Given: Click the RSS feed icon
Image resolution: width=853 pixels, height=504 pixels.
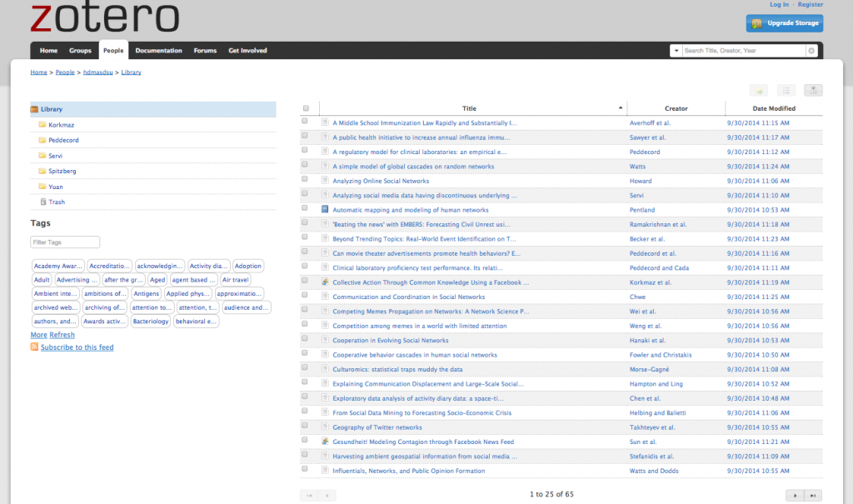Looking at the screenshot, I should (x=34, y=347).
